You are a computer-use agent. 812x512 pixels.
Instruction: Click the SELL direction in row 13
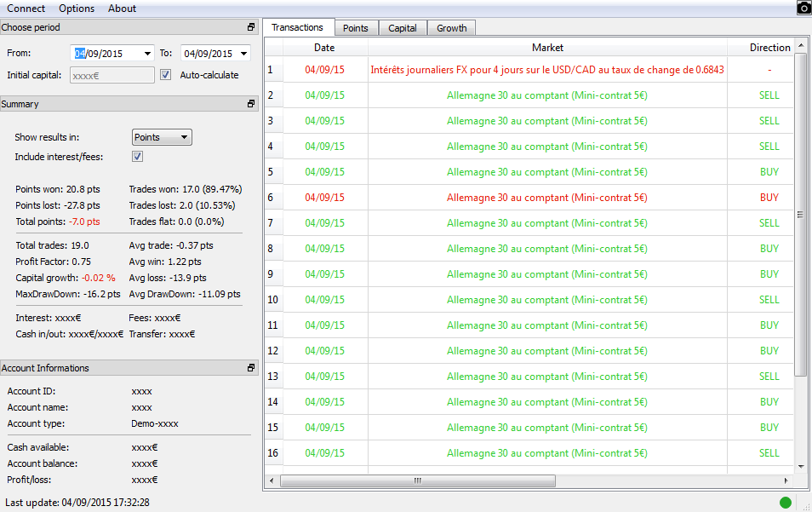(769, 377)
